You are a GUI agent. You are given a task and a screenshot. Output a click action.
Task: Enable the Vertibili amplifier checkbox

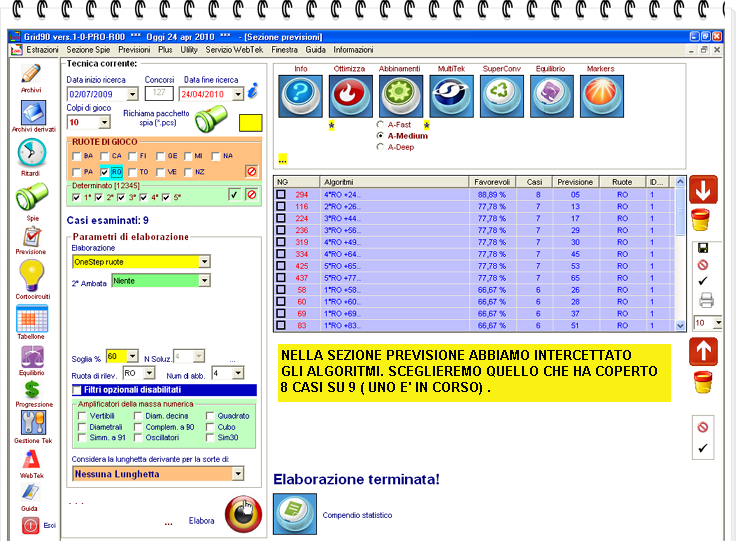point(82,416)
